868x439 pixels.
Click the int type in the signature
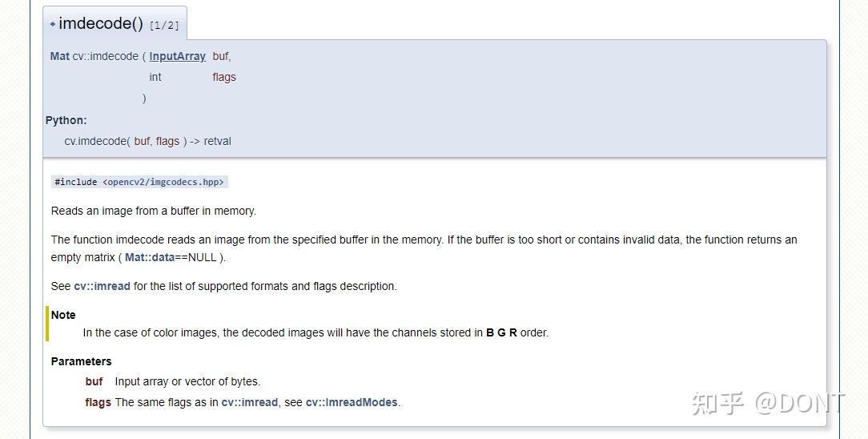[x=155, y=77]
